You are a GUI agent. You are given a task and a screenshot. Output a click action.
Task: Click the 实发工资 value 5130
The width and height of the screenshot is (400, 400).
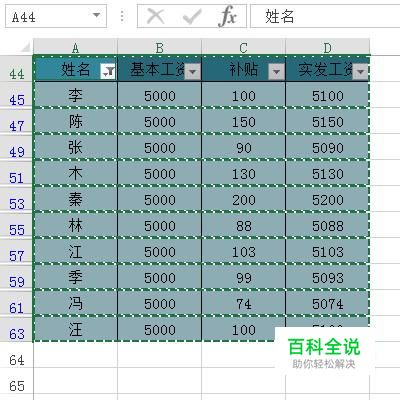point(328,173)
